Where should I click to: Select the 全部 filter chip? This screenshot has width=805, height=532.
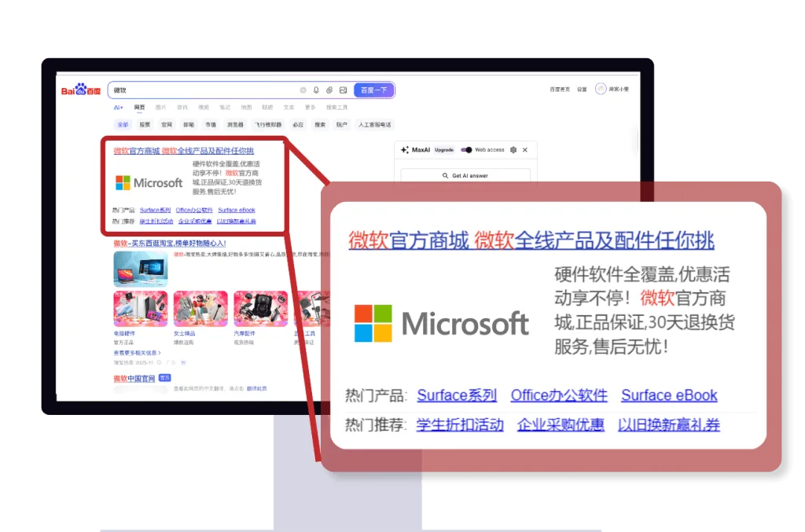point(123,125)
